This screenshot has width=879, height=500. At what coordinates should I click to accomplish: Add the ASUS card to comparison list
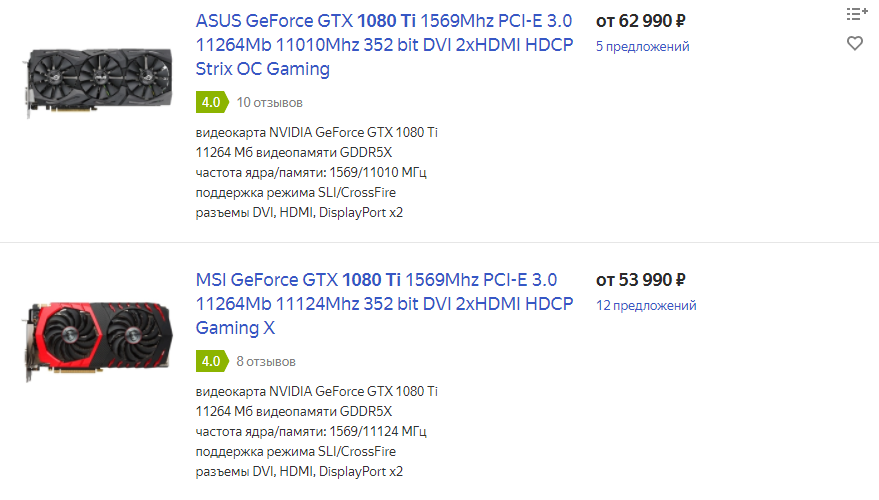(x=857, y=14)
